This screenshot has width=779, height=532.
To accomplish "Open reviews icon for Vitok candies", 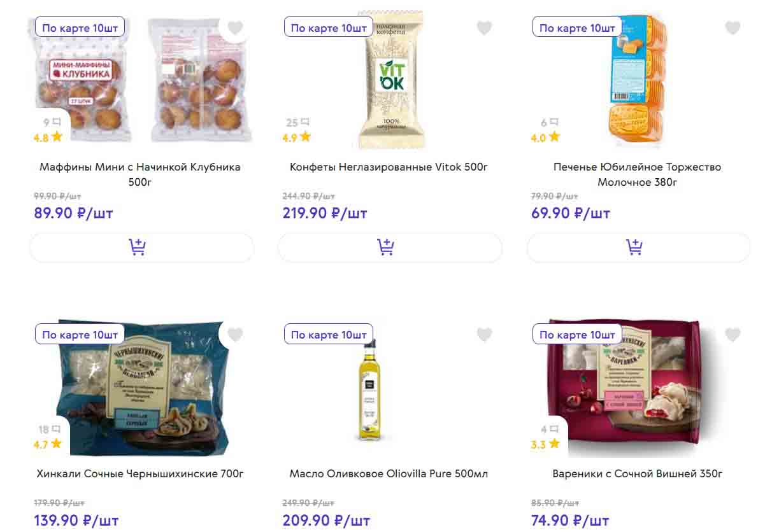I will point(305,122).
